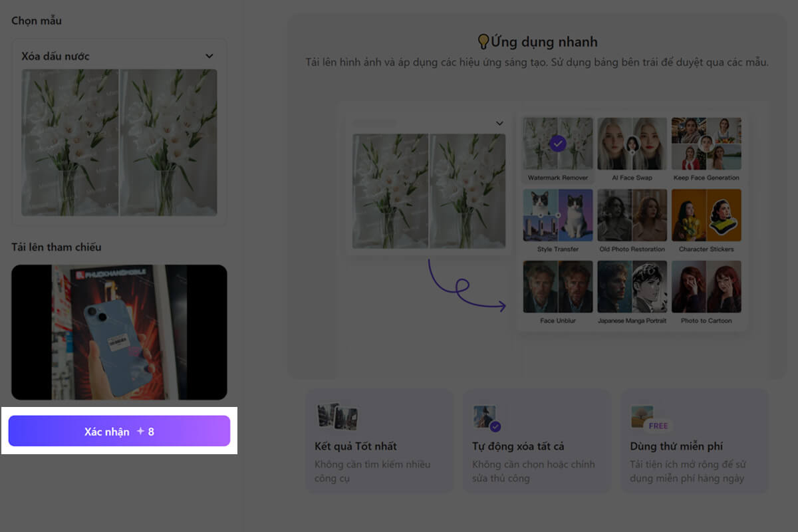Viewport: 798px width, 532px height.
Task: Open the template dropdown in the preview panel
Action: click(499, 123)
